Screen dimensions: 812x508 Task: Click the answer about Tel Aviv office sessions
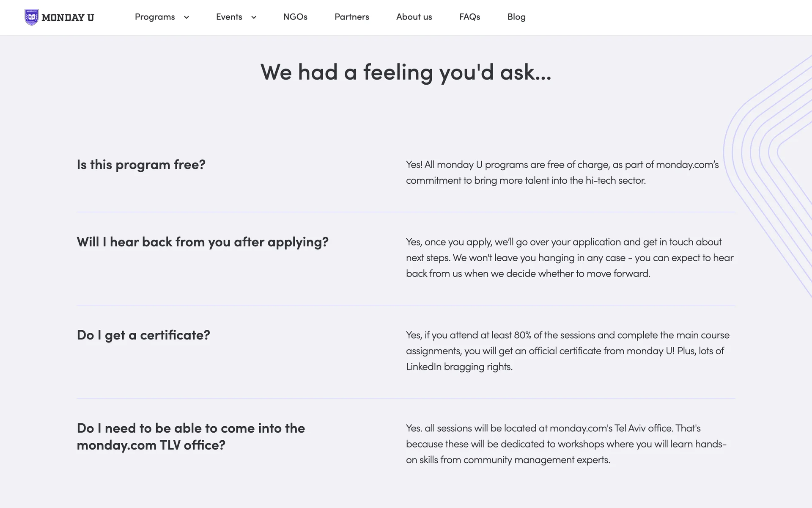(566, 444)
